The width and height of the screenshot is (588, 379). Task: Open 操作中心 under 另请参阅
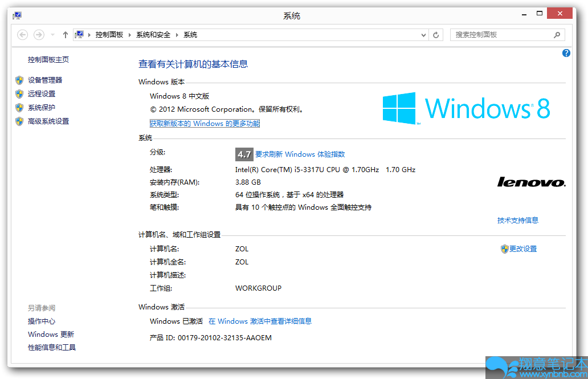tap(42, 321)
